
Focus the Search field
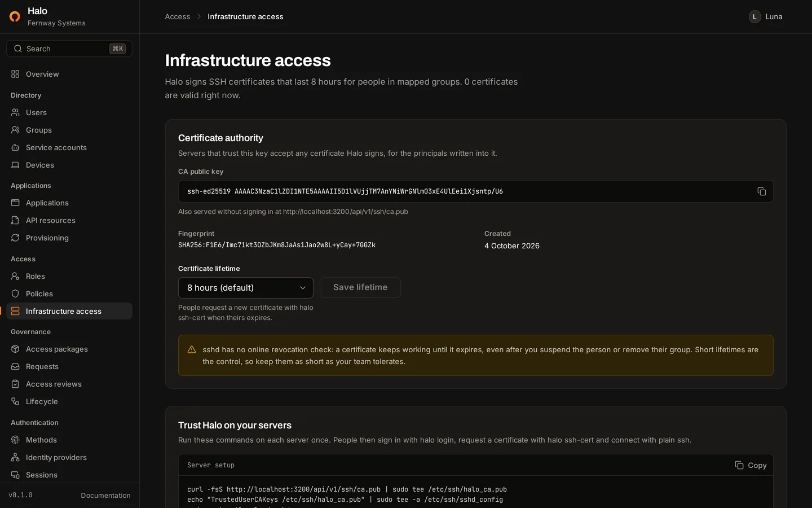[x=69, y=49]
